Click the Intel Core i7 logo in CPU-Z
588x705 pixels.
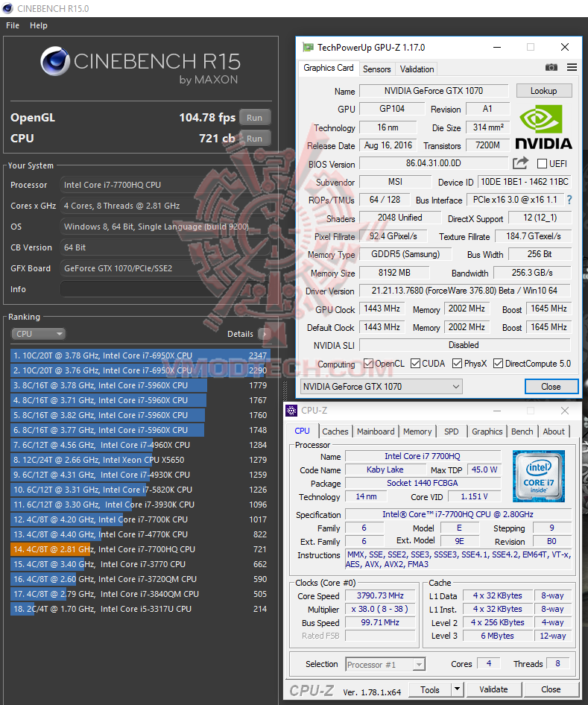tap(539, 475)
